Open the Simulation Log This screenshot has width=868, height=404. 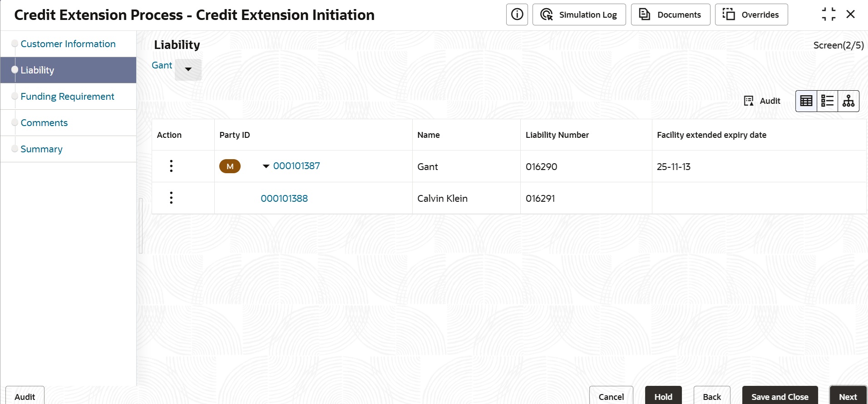point(579,15)
